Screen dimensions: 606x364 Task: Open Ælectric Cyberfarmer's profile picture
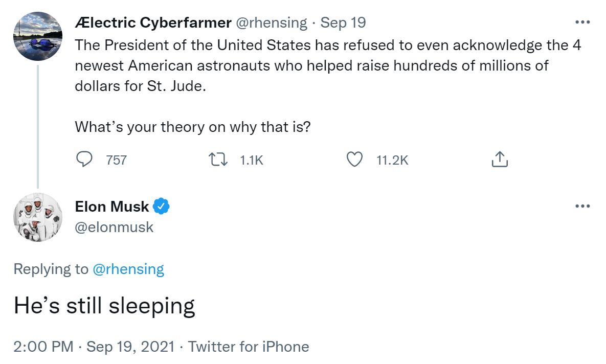click(x=38, y=36)
